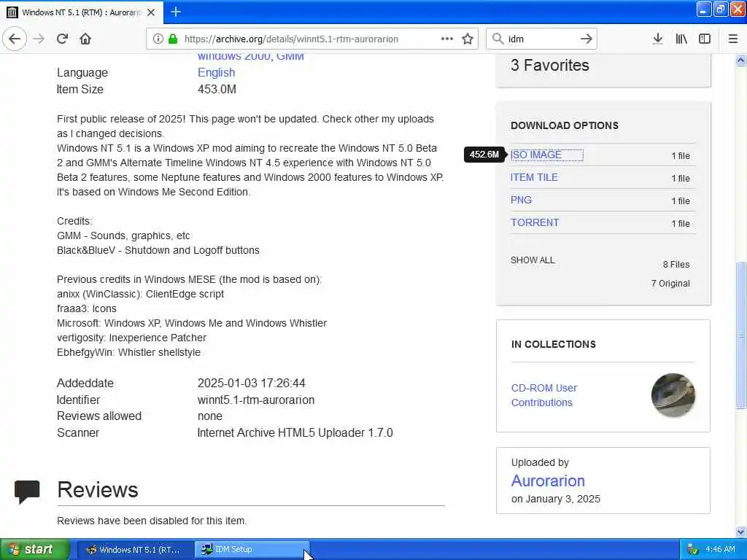
Task: Open the Firefox home page
Action: (85, 39)
